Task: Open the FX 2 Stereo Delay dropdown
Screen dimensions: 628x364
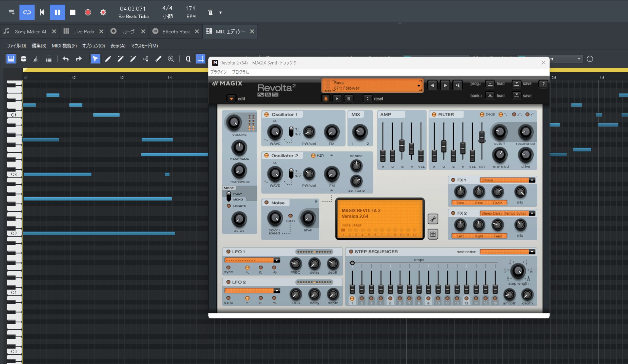Action: point(508,213)
